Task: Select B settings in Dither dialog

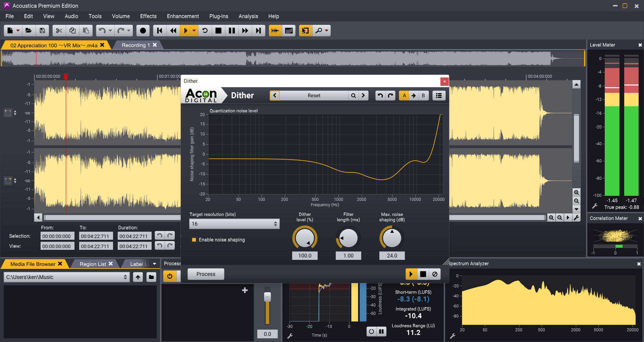Action: click(423, 96)
